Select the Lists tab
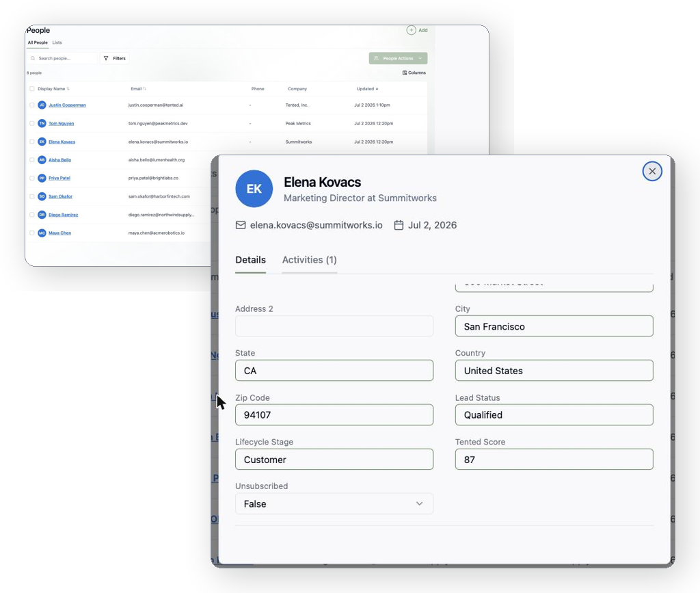Screen dimensions: 700x593 (57, 42)
